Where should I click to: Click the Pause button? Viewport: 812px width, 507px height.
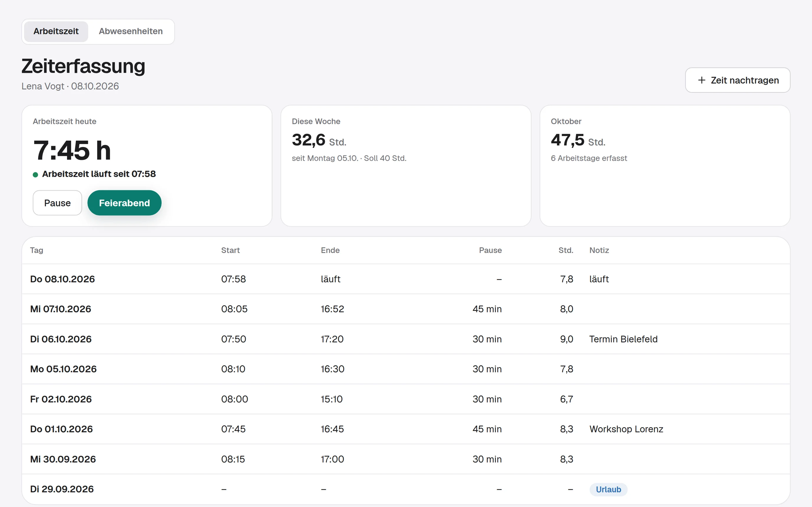click(57, 203)
